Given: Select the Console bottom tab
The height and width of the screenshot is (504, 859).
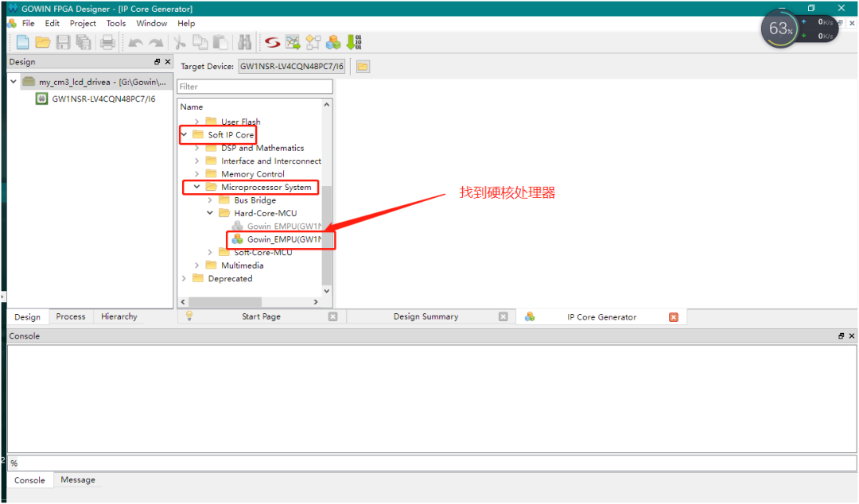Looking at the screenshot, I should click(x=29, y=480).
